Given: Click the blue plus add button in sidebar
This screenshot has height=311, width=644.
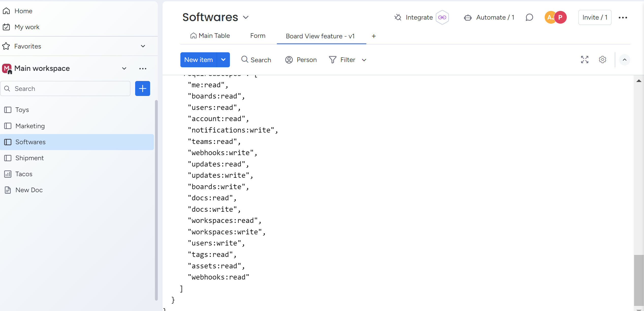Looking at the screenshot, I should tap(143, 89).
